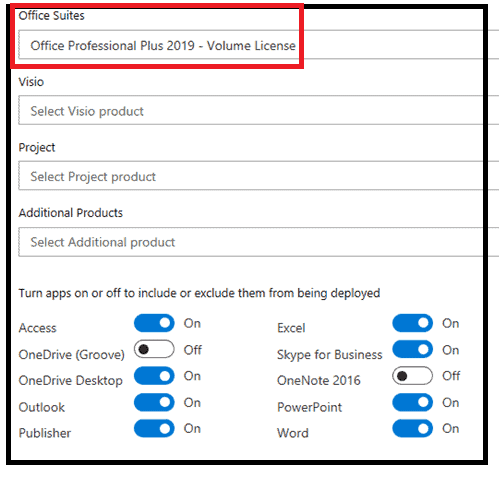
Task: Turn off the Word toggle
Action: [412, 428]
